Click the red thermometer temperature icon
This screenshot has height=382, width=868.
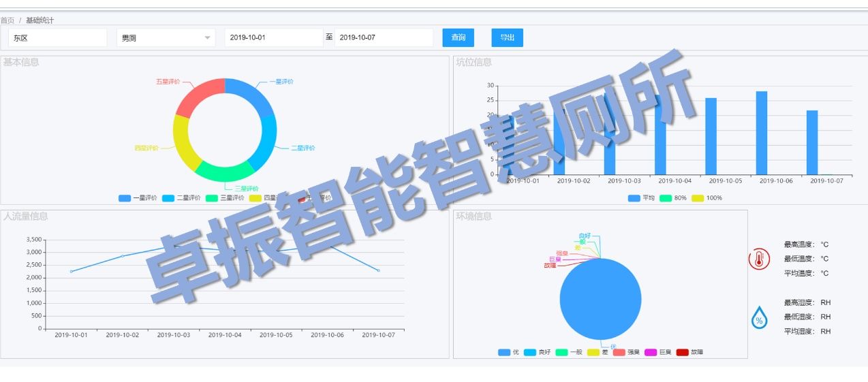759,259
